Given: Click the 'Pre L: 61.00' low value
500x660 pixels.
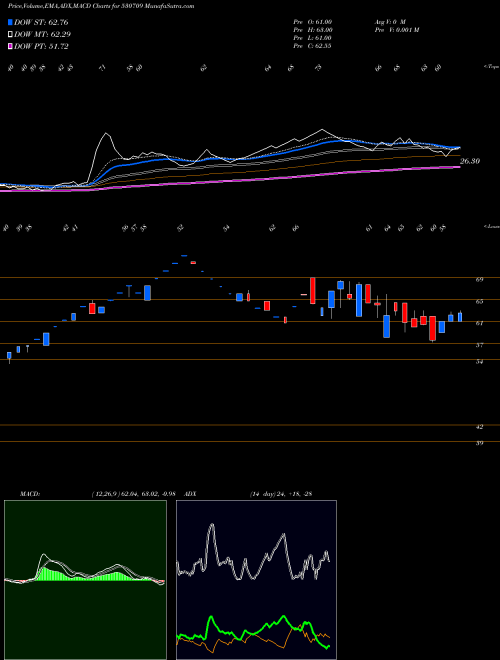Looking at the screenshot, I should pyautogui.click(x=313, y=38).
